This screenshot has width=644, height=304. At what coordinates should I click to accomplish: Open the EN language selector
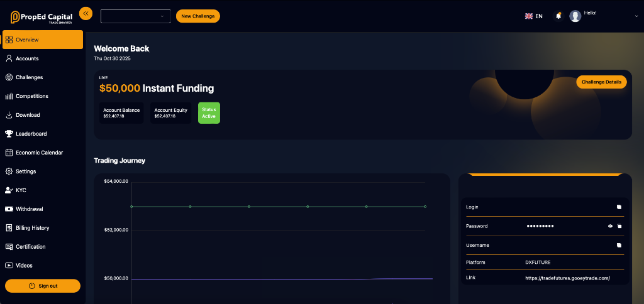pos(533,16)
